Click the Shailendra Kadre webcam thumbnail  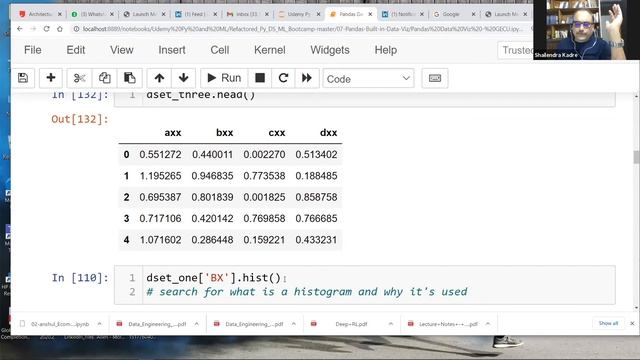tap(586, 30)
